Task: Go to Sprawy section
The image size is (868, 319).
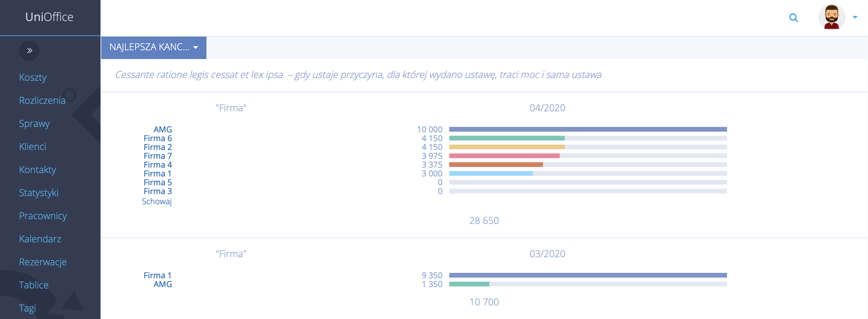Action: [x=34, y=124]
